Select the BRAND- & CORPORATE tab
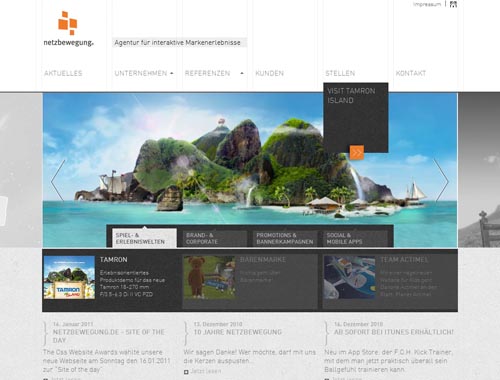The image size is (500, 380). (214, 239)
